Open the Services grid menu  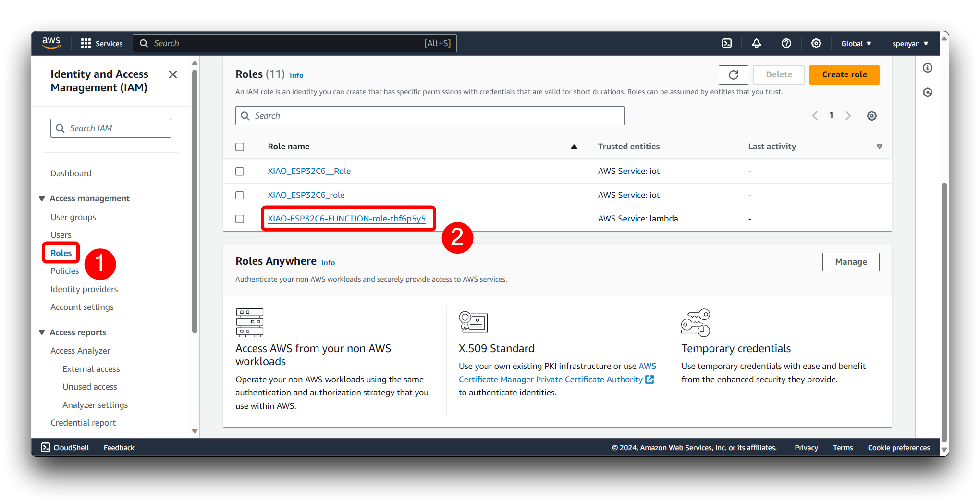(x=102, y=43)
